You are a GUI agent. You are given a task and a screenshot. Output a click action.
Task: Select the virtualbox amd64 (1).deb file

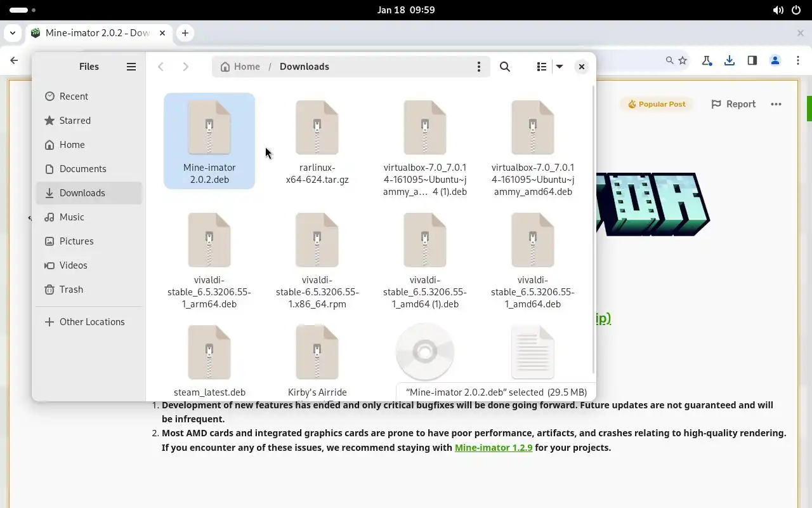click(x=425, y=147)
